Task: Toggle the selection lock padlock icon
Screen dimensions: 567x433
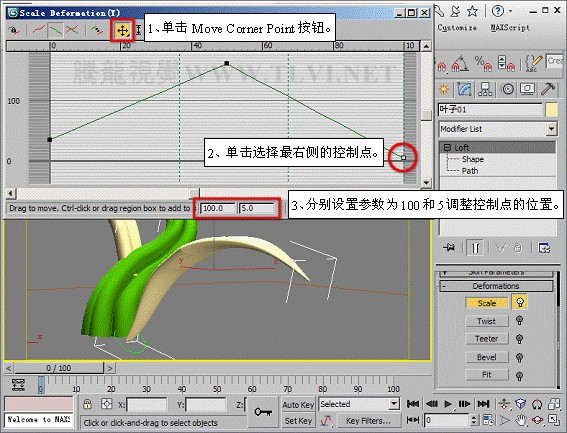Action: coord(87,404)
